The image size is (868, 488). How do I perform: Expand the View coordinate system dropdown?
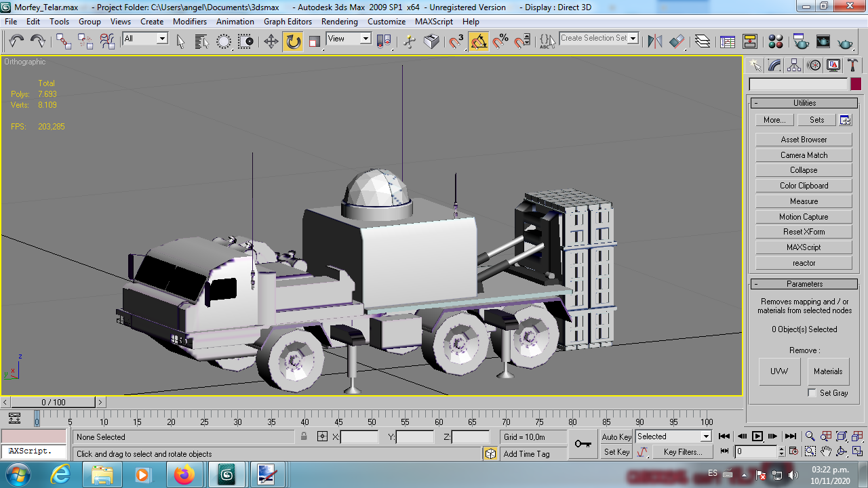point(349,39)
